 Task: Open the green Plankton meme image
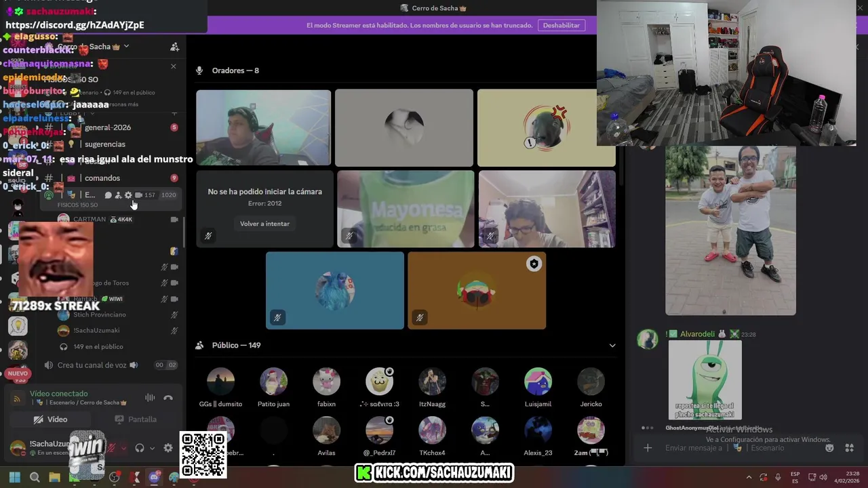[705, 380]
